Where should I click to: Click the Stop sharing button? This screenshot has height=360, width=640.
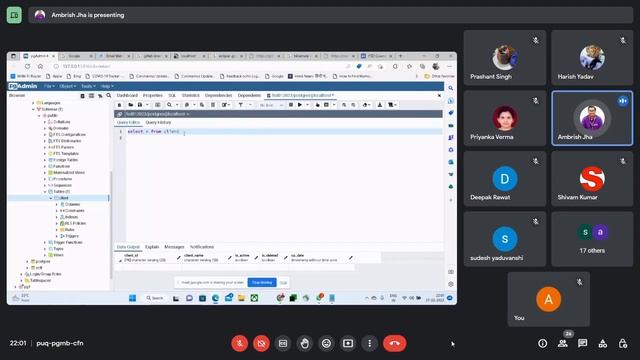coord(262,282)
